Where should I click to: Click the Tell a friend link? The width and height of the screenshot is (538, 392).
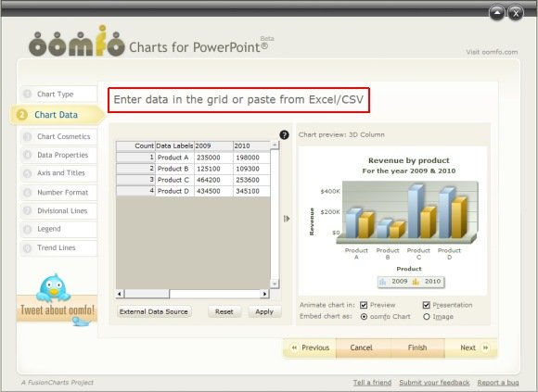tap(372, 383)
